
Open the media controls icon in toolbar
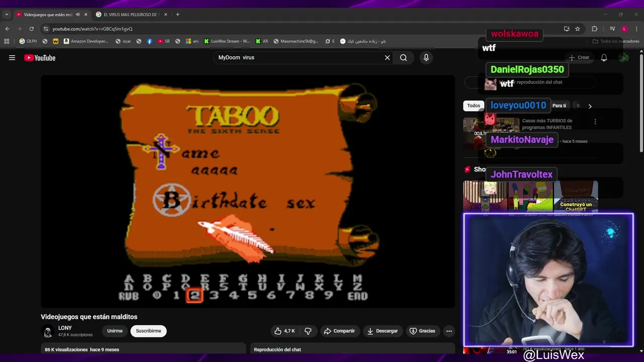click(x=612, y=29)
